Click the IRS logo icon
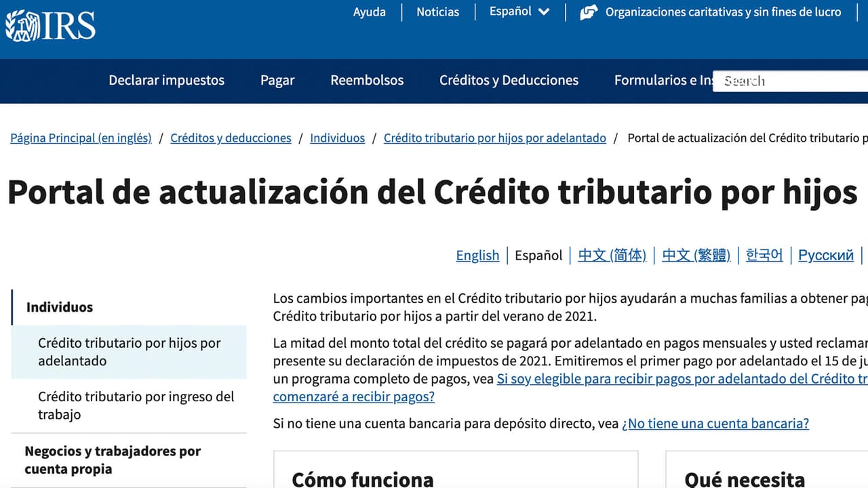This screenshot has width=868, height=488. (x=22, y=25)
